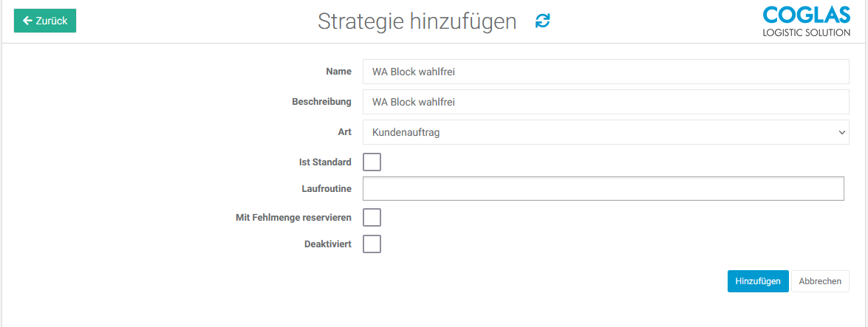Select the empty Laufroutine input field

603,189
